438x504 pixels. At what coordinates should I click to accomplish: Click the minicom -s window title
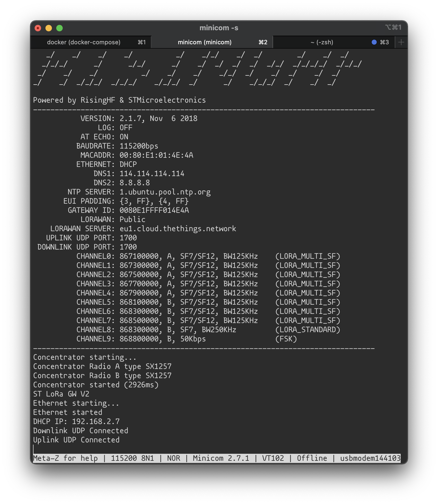(x=219, y=28)
